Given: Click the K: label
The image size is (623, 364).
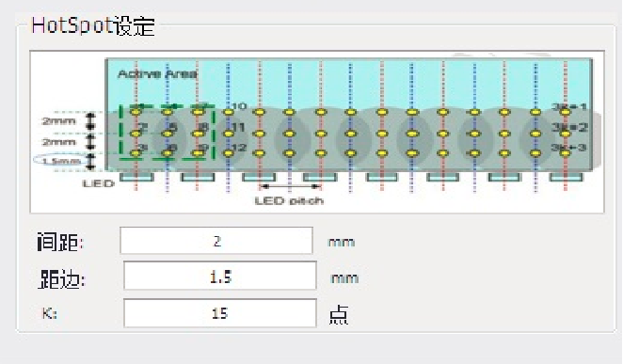Looking at the screenshot, I should [50, 313].
